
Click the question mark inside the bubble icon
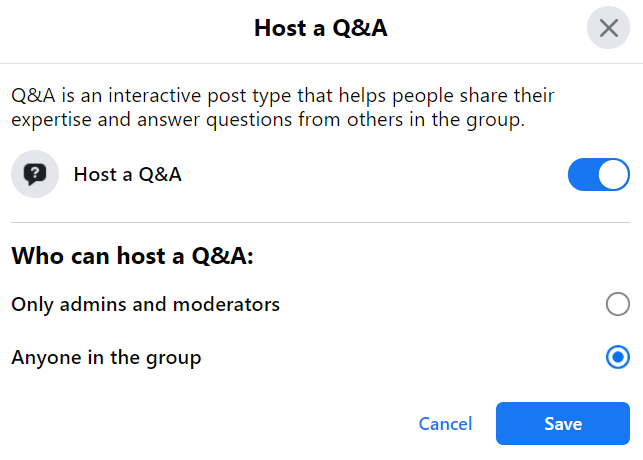[x=35, y=173]
